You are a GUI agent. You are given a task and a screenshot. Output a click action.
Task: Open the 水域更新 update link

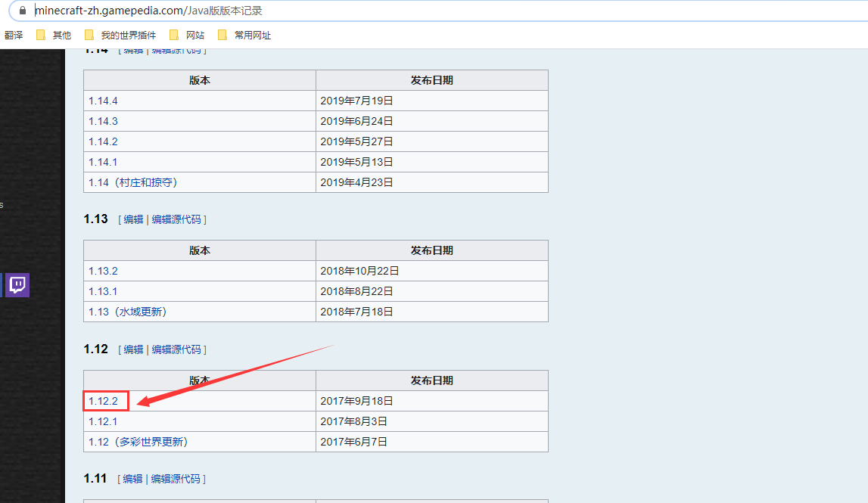[x=141, y=312]
